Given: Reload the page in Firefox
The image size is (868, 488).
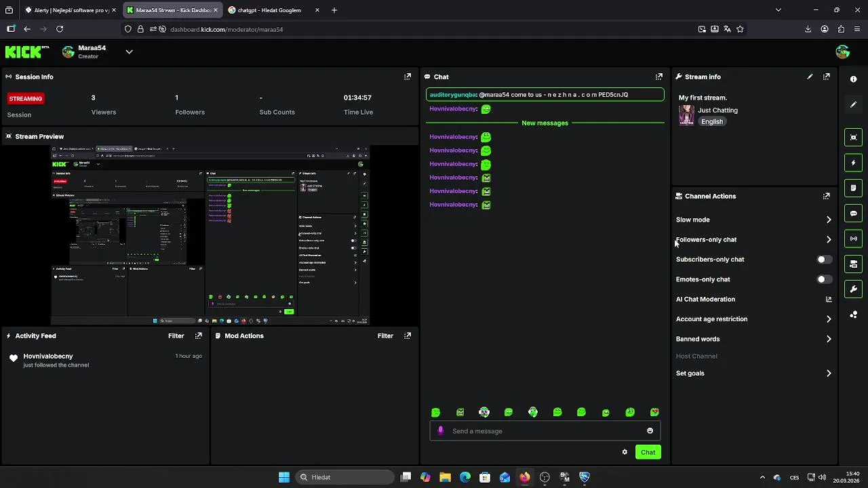Looking at the screenshot, I should [60, 29].
